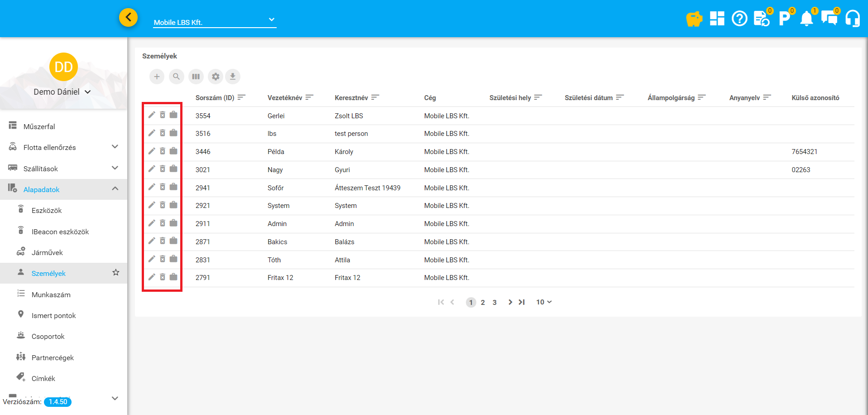Click the download export icon

[x=233, y=77]
